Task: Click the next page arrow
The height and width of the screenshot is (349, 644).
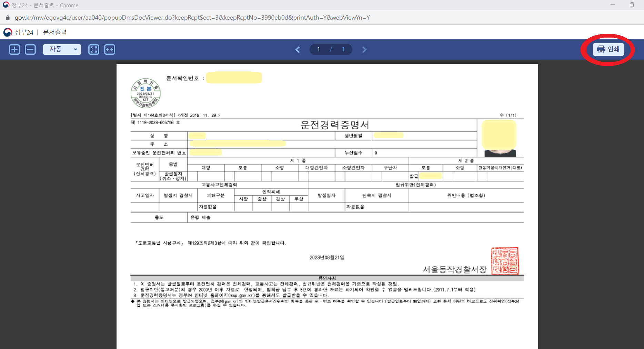Action: [364, 49]
